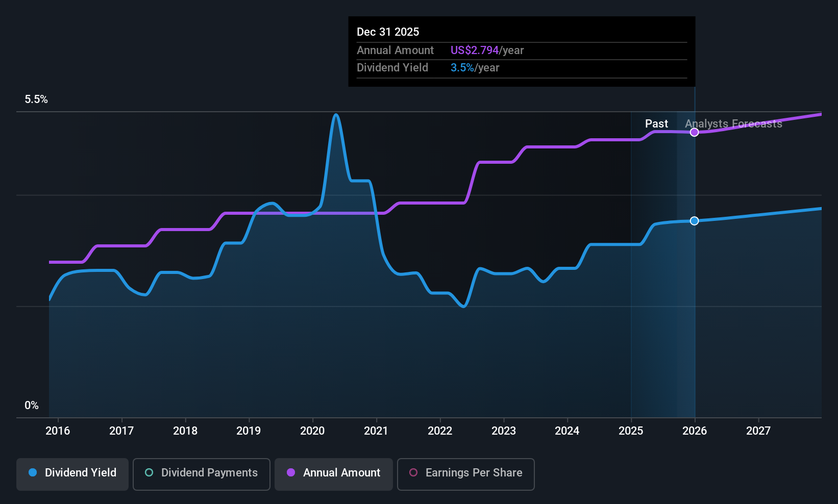Switch to the Analysts Forecasts section

coord(733,123)
